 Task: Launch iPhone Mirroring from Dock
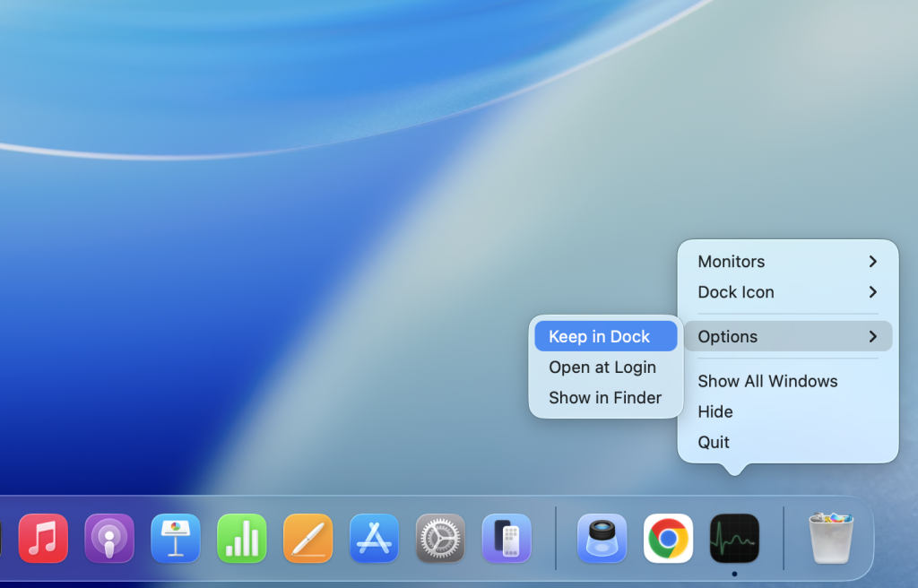507,538
